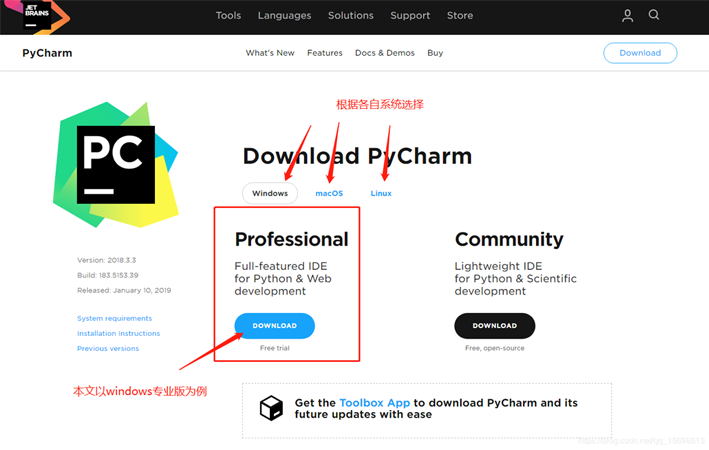Go to the Store

(x=460, y=15)
